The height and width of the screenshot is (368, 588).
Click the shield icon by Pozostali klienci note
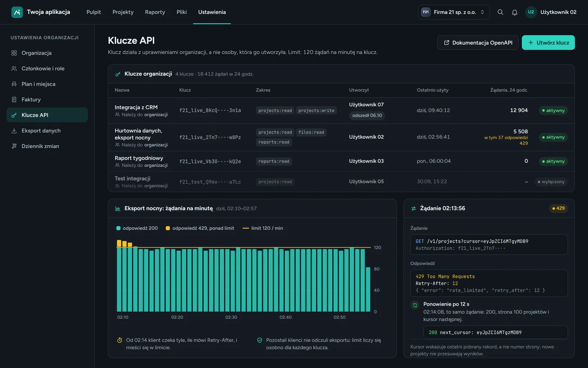260,340
